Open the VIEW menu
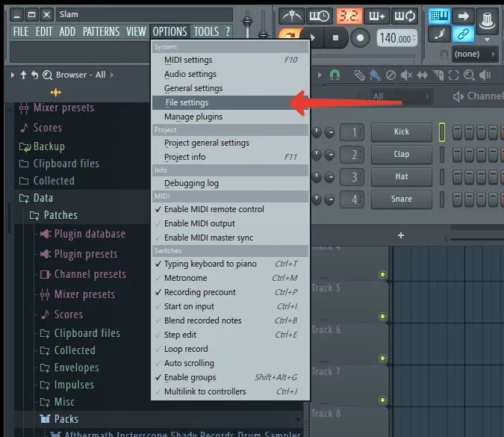 click(136, 31)
